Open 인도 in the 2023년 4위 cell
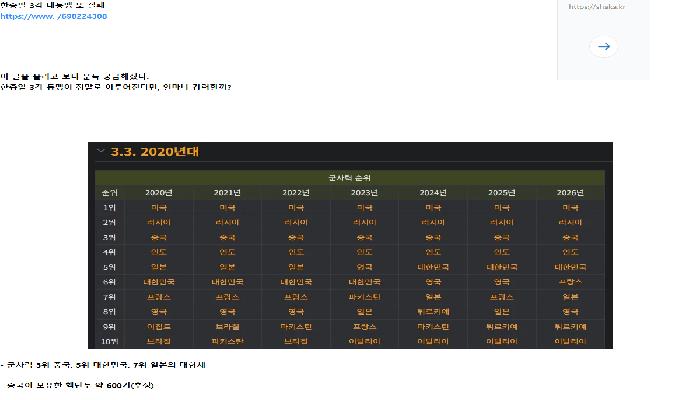 tap(365, 252)
